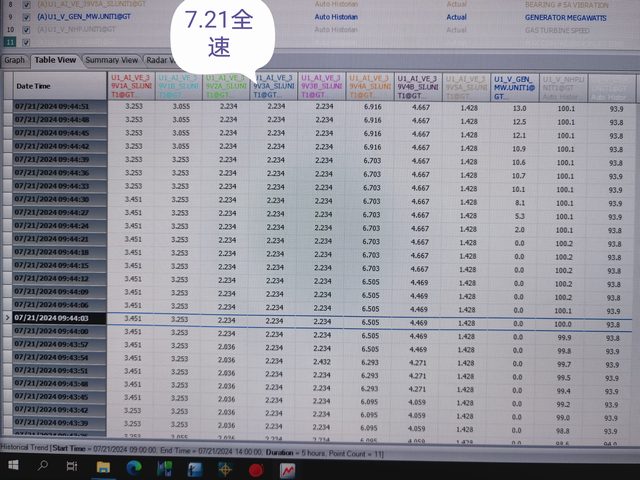Click the megawatt value 13.0

pyautogui.click(x=519, y=109)
